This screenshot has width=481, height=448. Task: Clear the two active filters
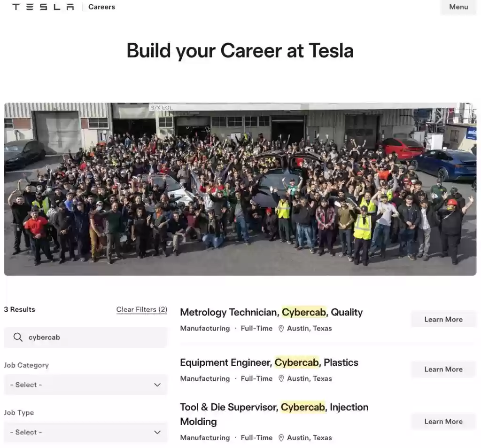(141, 310)
